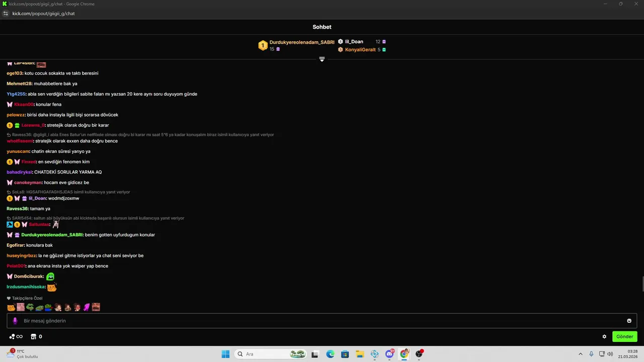Click the blue moderator badge next to Saltuntas

[x=10, y=224]
